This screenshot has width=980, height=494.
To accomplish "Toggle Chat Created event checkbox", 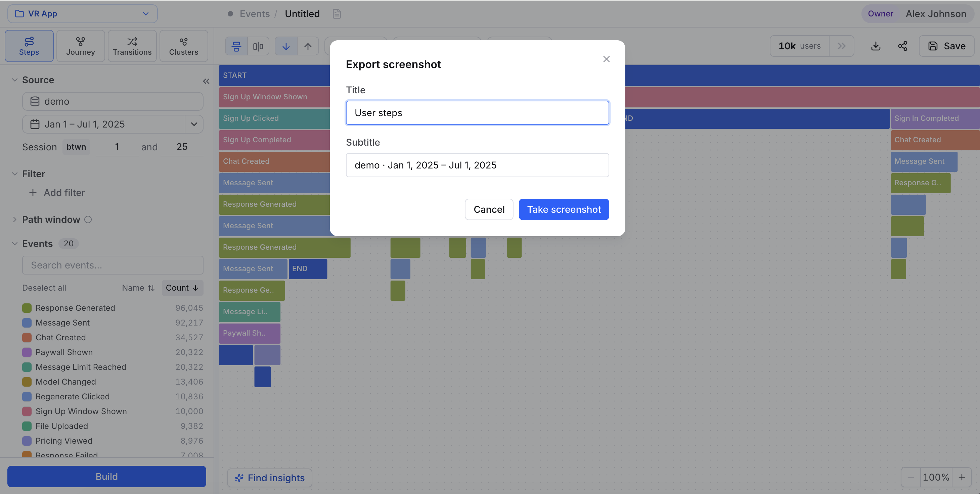I will coord(27,338).
